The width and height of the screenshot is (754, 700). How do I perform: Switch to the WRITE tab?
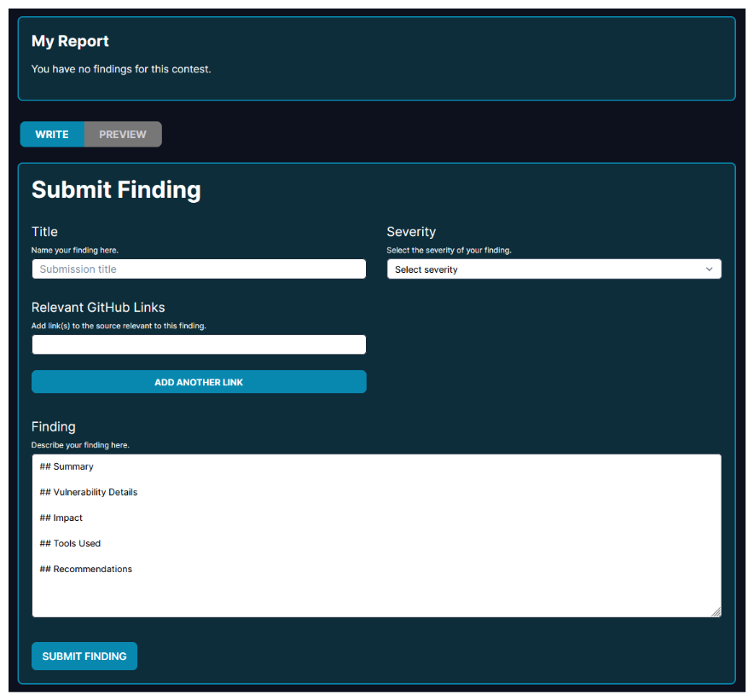[x=52, y=135]
